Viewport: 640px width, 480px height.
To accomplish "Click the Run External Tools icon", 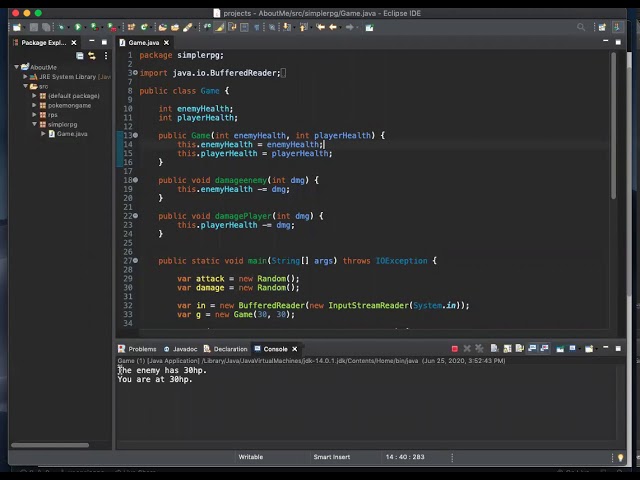I will click(111, 27).
